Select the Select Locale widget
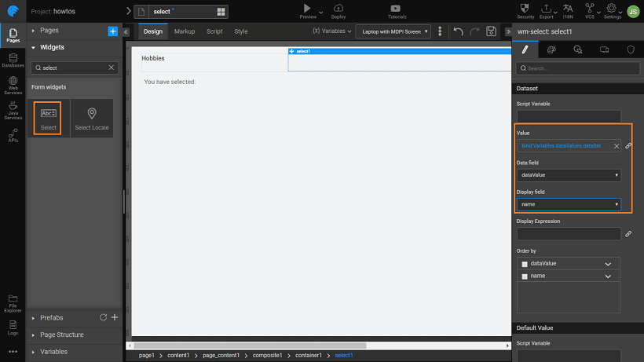The height and width of the screenshot is (362, 644). click(92, 119)
